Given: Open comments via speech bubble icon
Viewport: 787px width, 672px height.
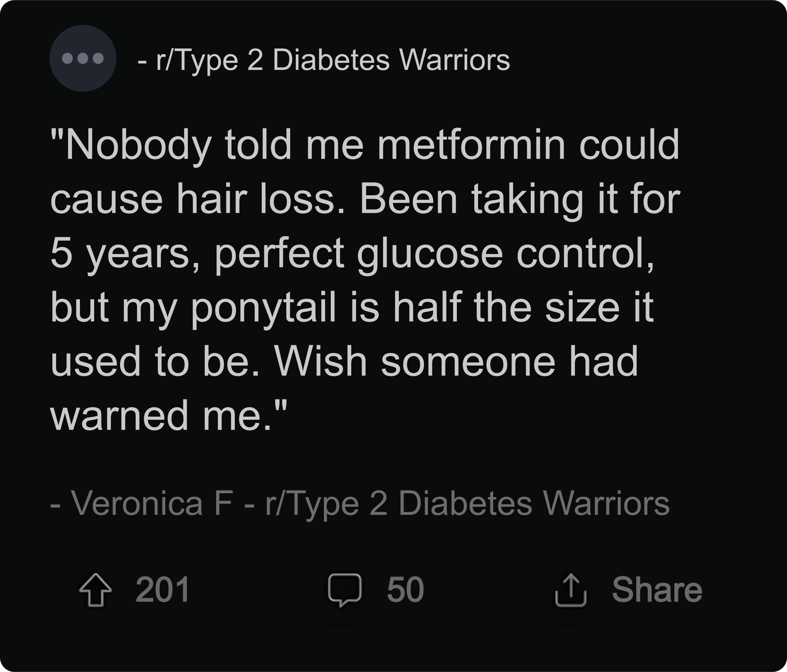Looking at the screenshot, I should coord(344,590).
